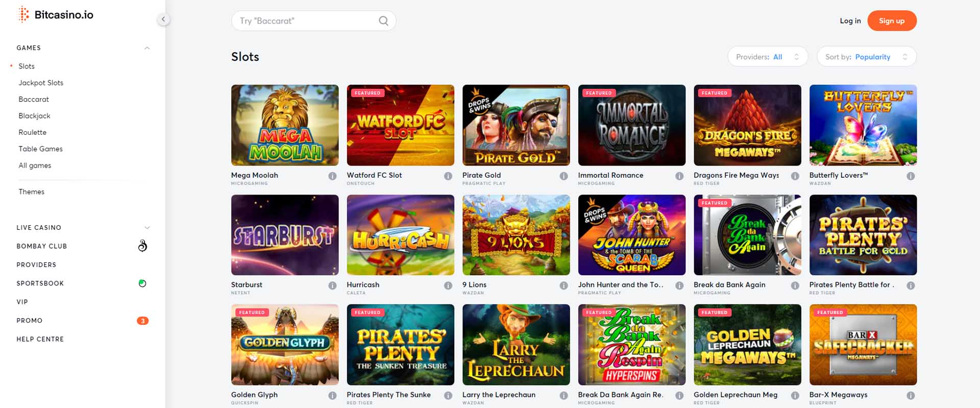Collapse the sidebar with the arrow button
This screenshot has width=980, height=408.
tap(163, 19)
